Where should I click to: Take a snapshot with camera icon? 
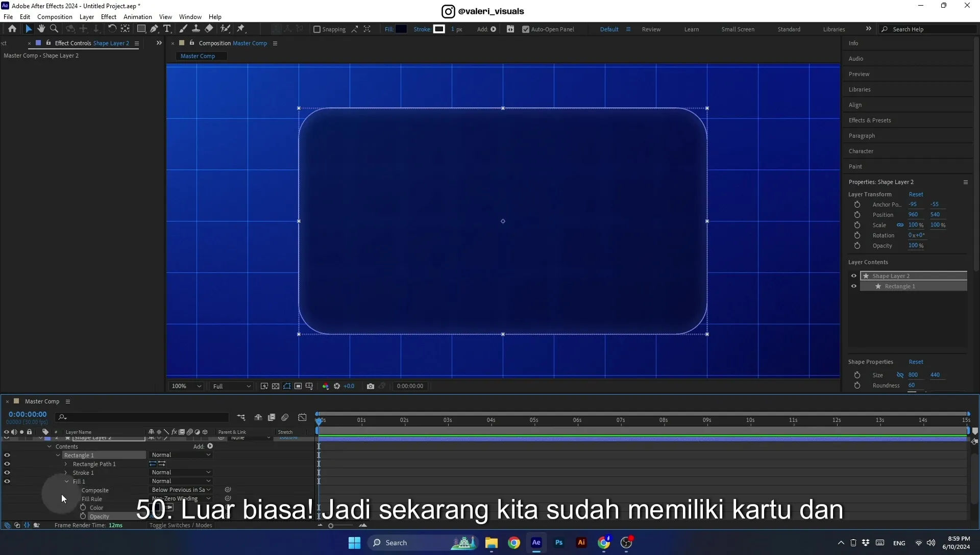[371, 386]
